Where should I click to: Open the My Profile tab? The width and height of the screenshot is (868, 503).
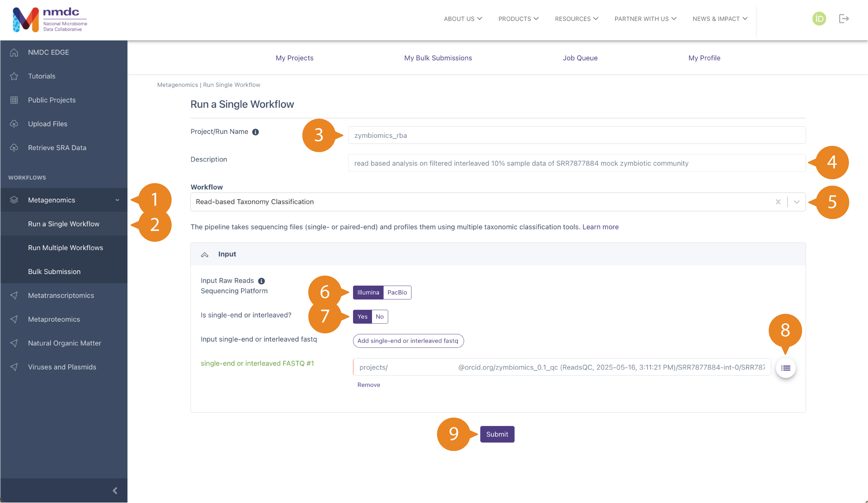(x=704, y=58)
